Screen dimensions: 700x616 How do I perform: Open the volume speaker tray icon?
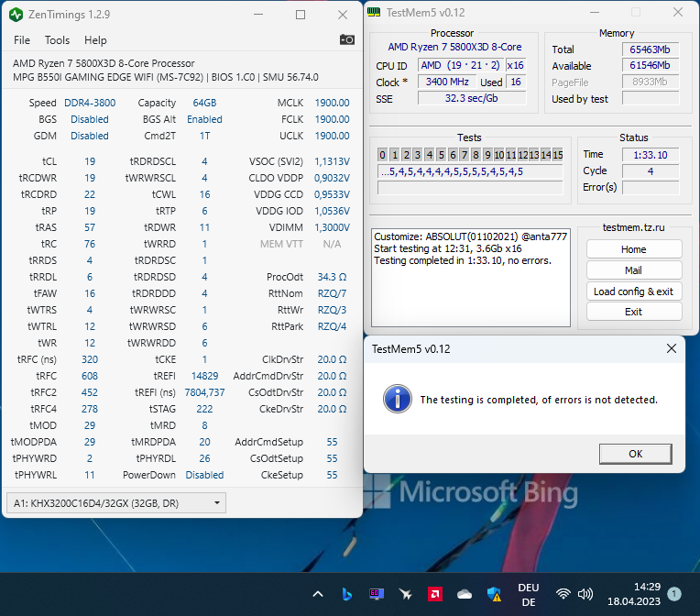(x=585, y=594)
